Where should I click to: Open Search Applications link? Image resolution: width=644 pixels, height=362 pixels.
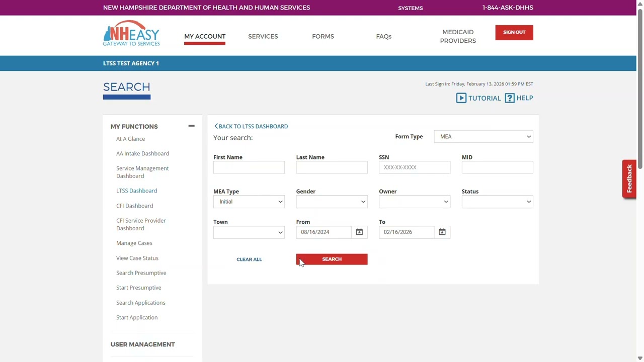coord(140,303)
